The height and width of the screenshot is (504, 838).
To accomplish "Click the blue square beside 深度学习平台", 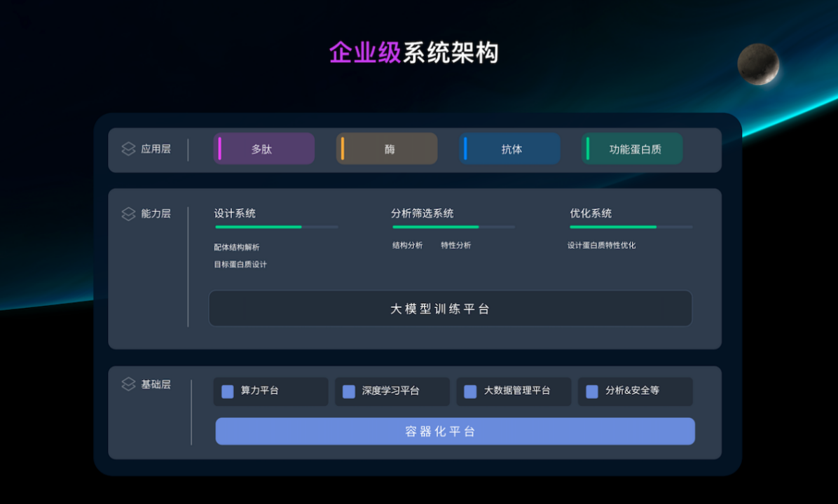I will coord(349,391).
